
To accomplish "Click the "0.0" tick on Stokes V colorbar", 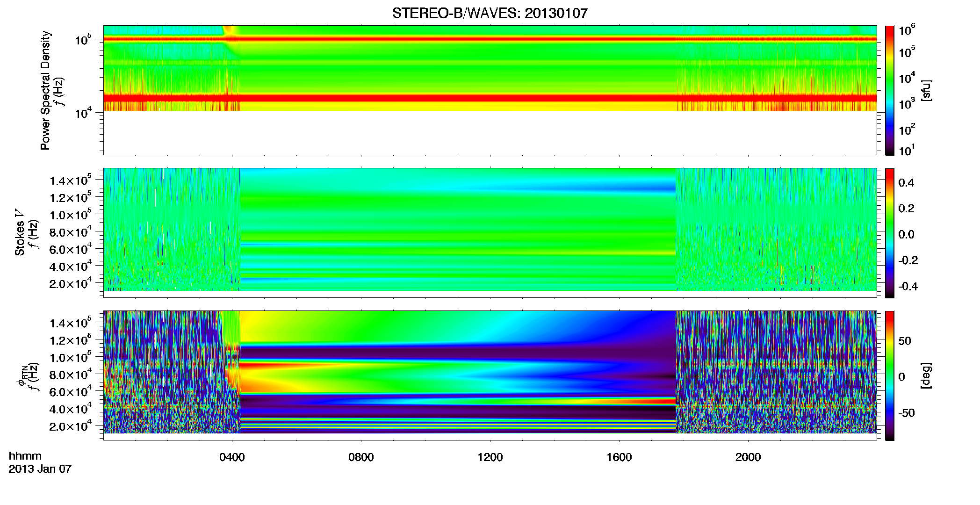I will pos(906,235).
